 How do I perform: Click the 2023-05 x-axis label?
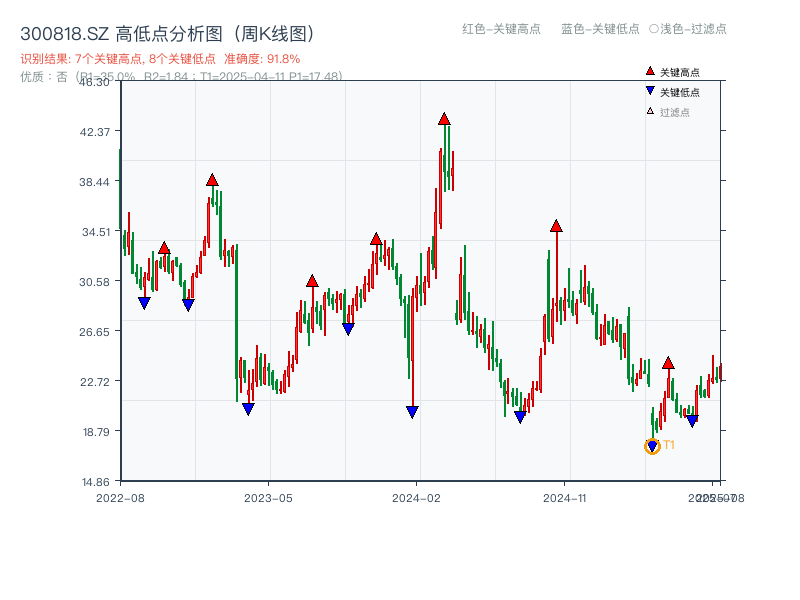click(268, 496)
